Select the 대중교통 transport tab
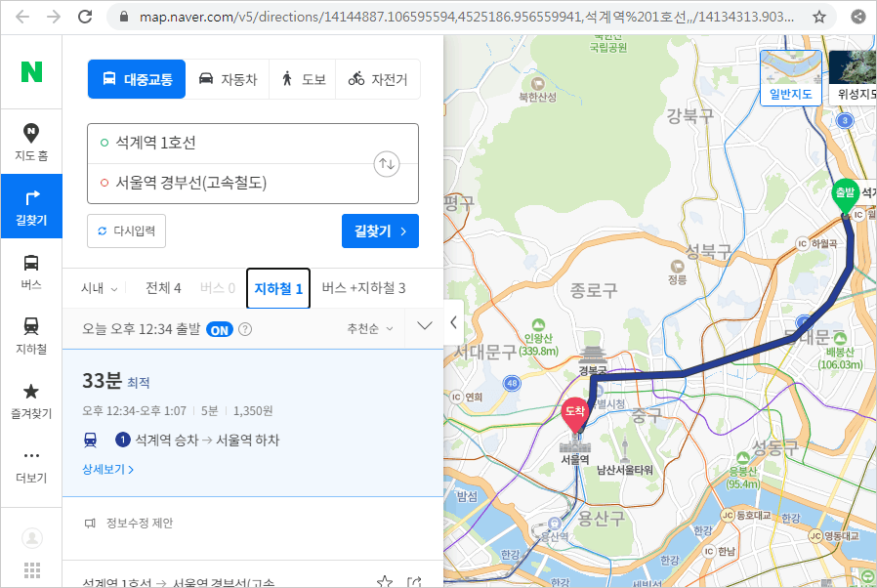This screenshot has width=877, height=588. 137,79
